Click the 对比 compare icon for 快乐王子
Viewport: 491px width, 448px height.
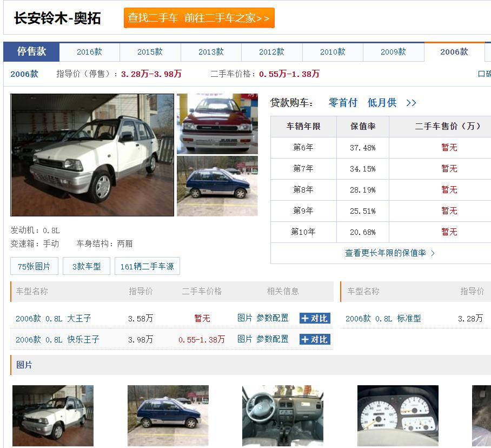[314, 338]
